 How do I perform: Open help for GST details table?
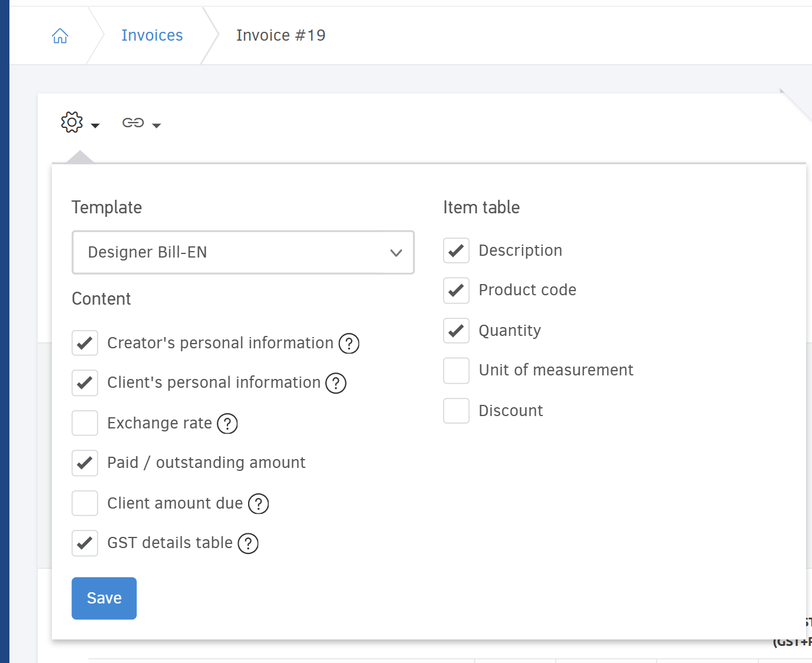[x=247, y=543]
